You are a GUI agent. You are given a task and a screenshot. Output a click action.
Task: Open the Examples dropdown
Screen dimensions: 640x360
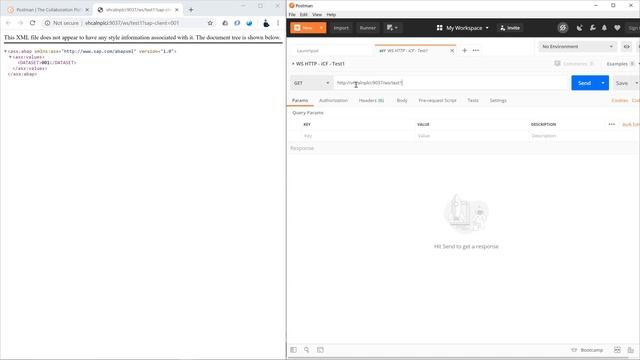[620, 64]
